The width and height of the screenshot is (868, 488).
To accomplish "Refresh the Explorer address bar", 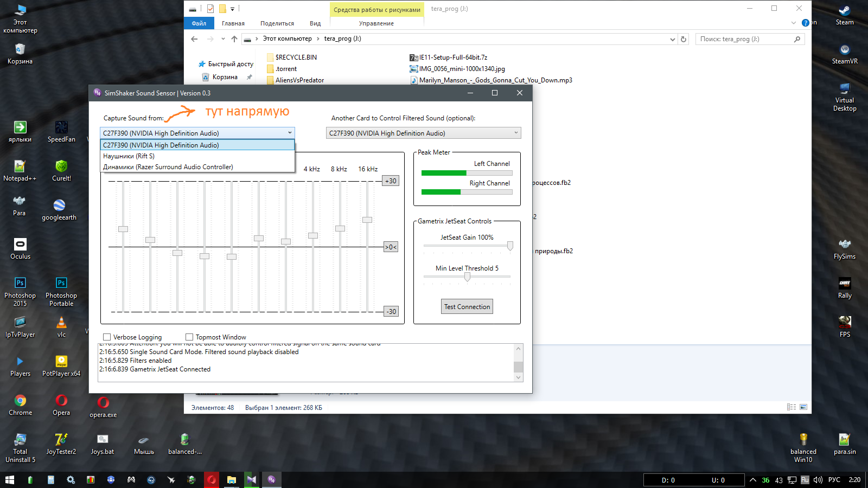I will tap(684, 39).
